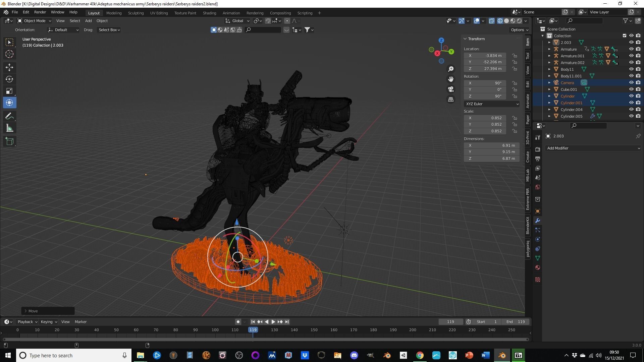Open the Object Data properties triangle icon
The image size is (644, 362).
pyautogui.click(x=538, y=258)
